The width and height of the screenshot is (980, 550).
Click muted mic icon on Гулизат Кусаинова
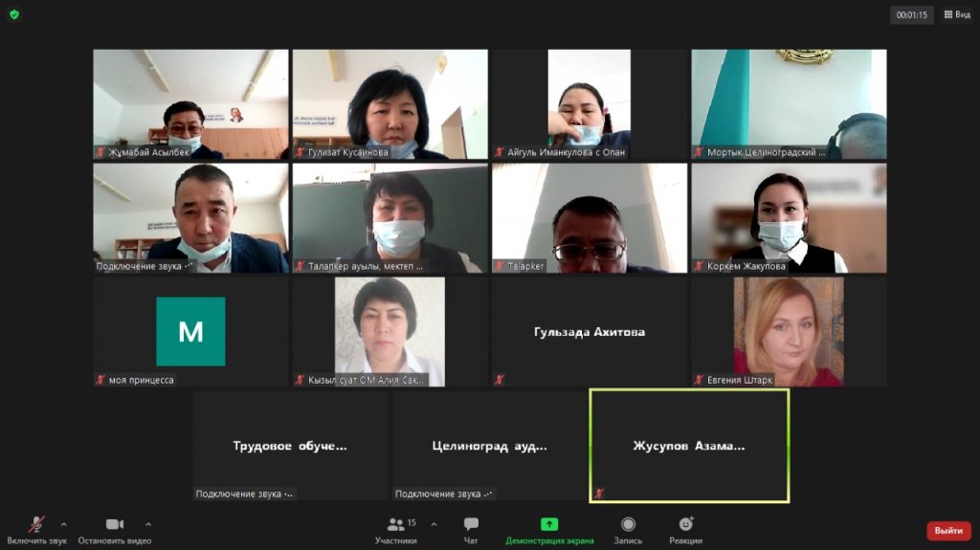point(300,152)
